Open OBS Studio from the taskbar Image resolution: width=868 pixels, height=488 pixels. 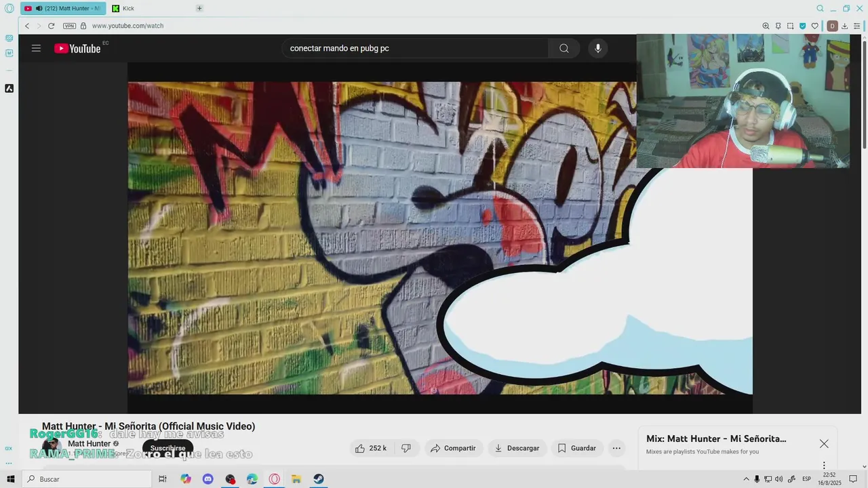click(231, 479)
